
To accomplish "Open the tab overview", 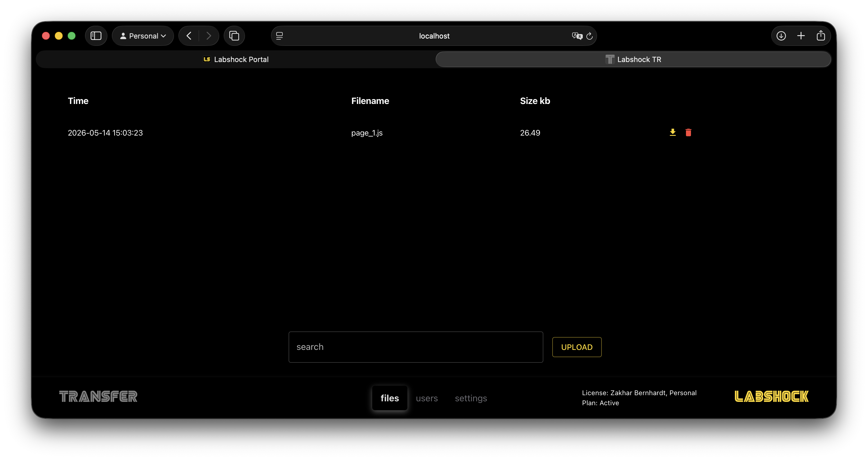I will click(234, 36).
